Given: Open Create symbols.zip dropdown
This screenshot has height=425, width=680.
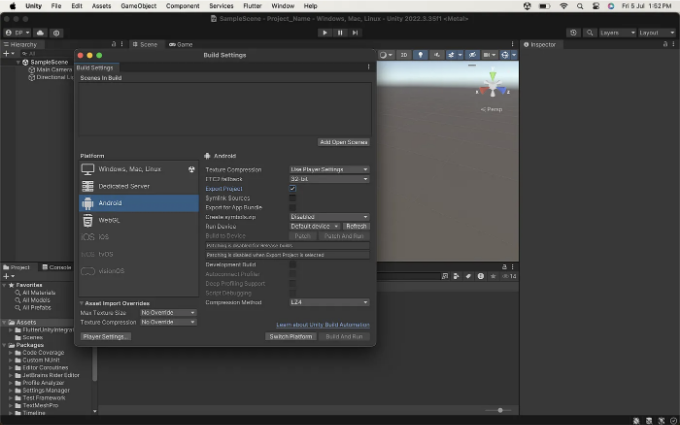Looking at the screenshot, I should pos(329,217).
